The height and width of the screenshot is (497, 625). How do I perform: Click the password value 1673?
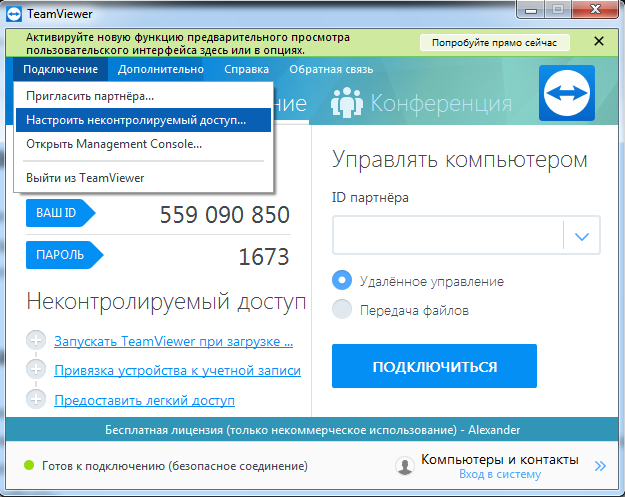click(x=263, y=257)
